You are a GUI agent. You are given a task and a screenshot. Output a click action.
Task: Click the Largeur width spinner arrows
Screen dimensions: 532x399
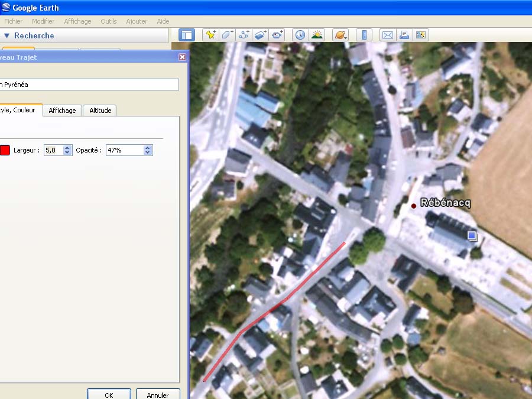click(67, 150)
